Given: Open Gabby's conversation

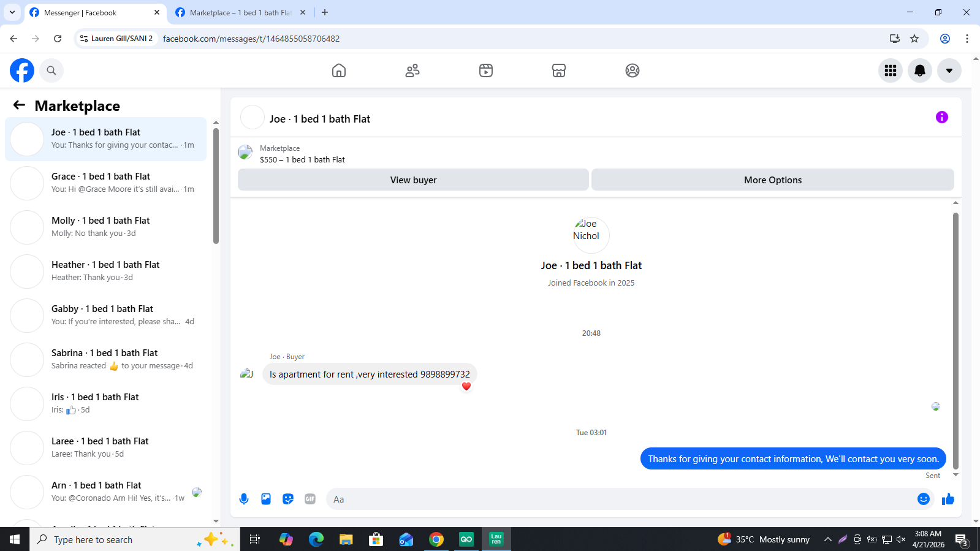Looking at the screenshot, I should (x=105, y=316).
